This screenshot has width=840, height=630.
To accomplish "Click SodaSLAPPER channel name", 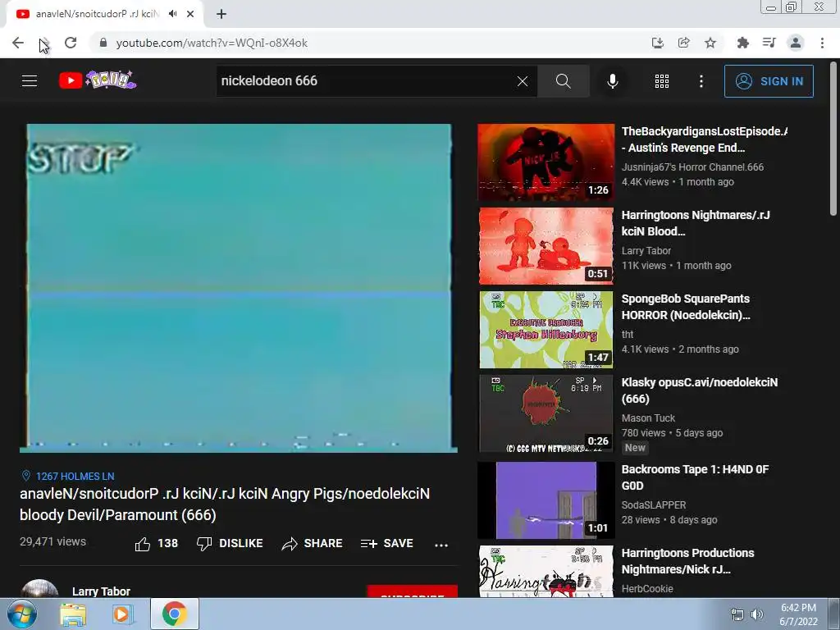I will point(654,505).
